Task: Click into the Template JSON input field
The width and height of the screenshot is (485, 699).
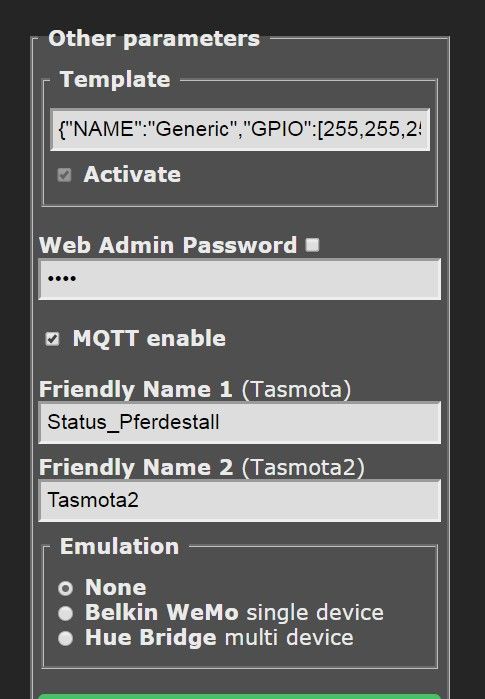Action: (240, 129)
